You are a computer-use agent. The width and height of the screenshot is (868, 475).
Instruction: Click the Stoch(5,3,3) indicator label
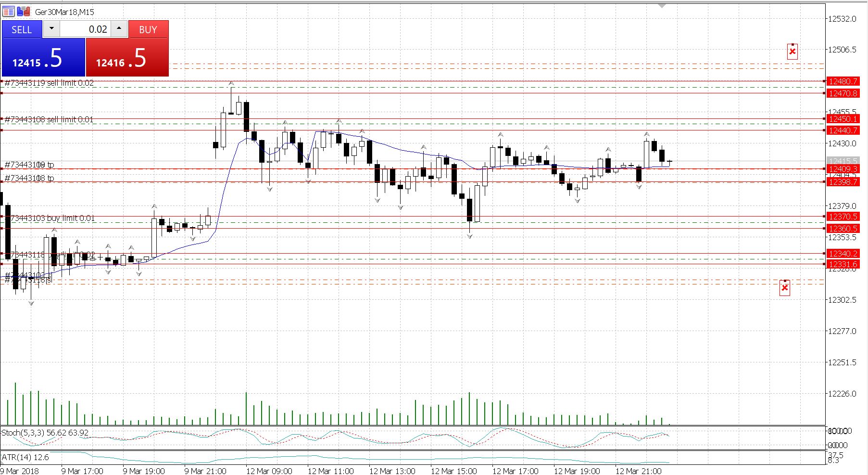[x=45, y=433]
